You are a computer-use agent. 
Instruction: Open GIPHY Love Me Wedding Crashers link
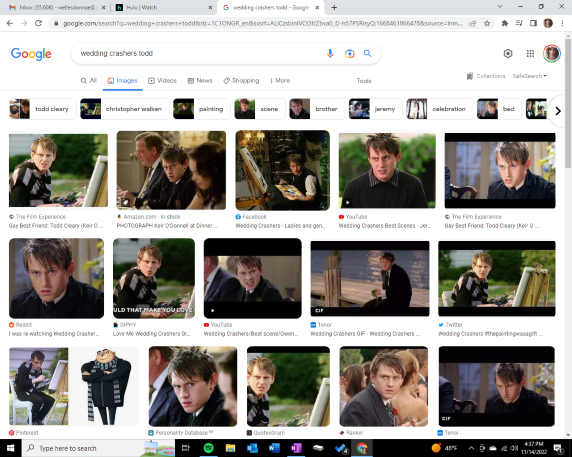pyautogui.click(x=151, y=334)
